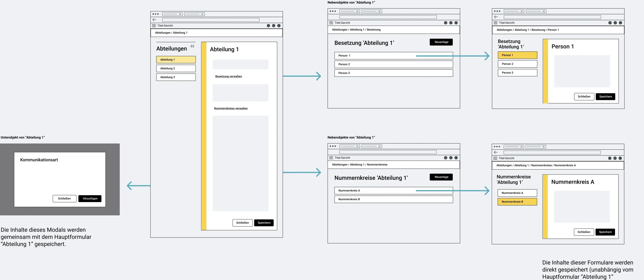Click back arrow in Person 1 window
The width and height of the screenshot is (644, 280).
click(x=496, y=17)
